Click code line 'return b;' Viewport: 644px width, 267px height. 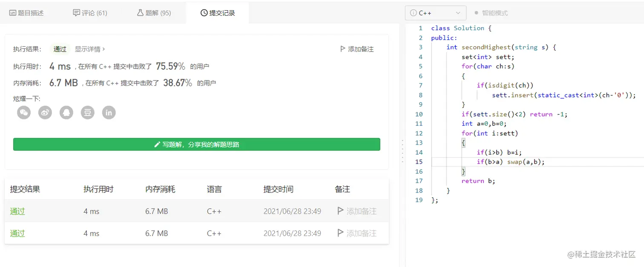coord(478,181)
